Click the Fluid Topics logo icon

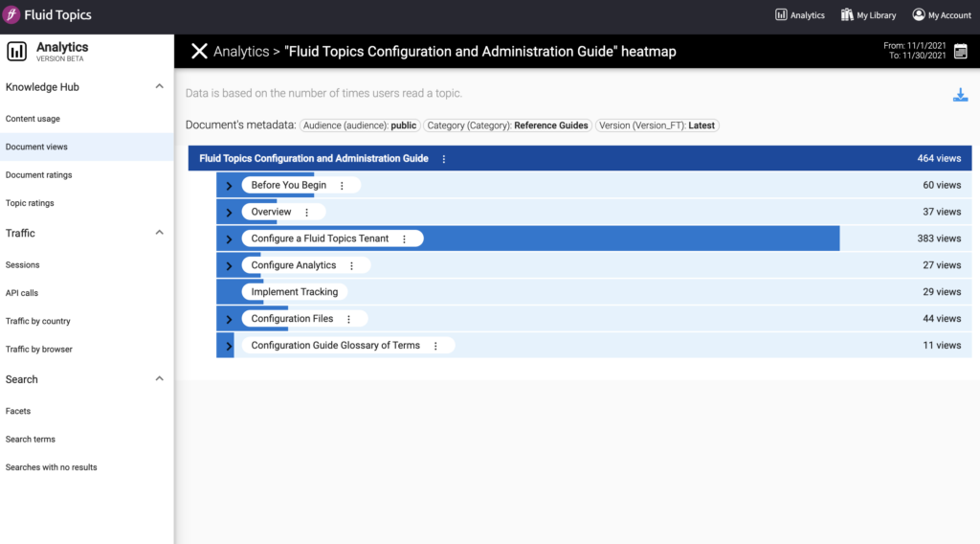coord(13,14)
